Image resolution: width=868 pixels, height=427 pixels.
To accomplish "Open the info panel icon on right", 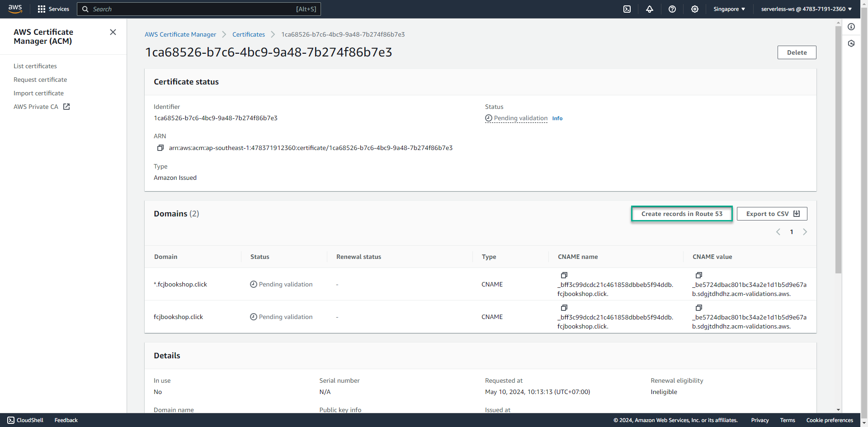I will 851,27.
